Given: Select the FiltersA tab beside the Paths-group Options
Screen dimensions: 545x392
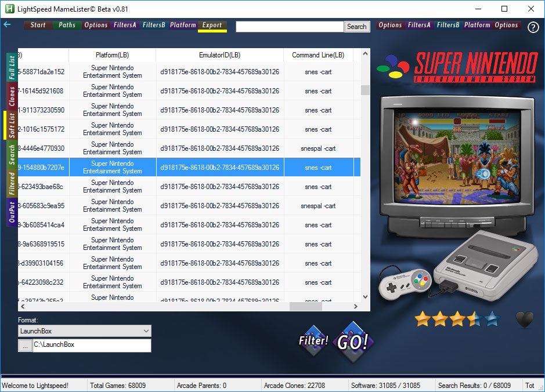Looking at the screenshot, I should coord(125,25).
